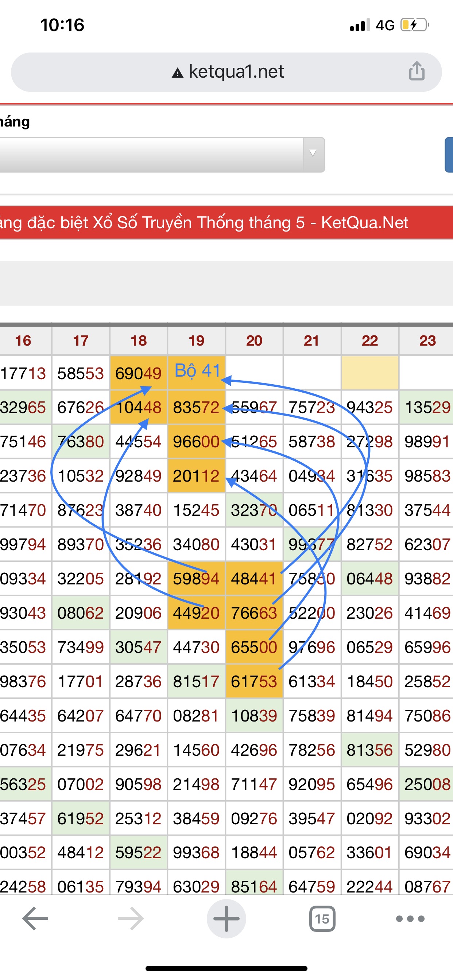Screen dimensions: 453x980
Task: Tap the Bộ 41 annotation cell
Action: (x=197, y=371)
